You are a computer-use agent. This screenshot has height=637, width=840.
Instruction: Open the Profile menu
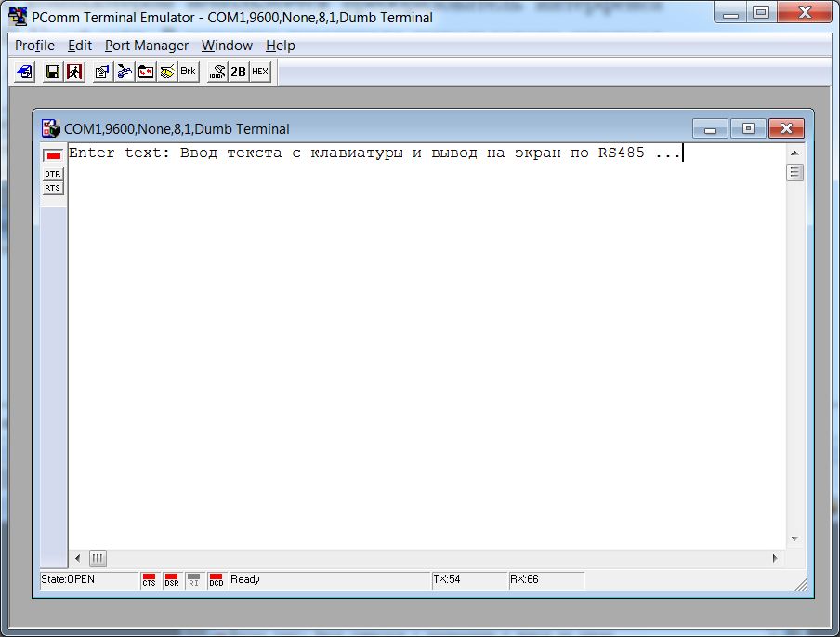34,46
